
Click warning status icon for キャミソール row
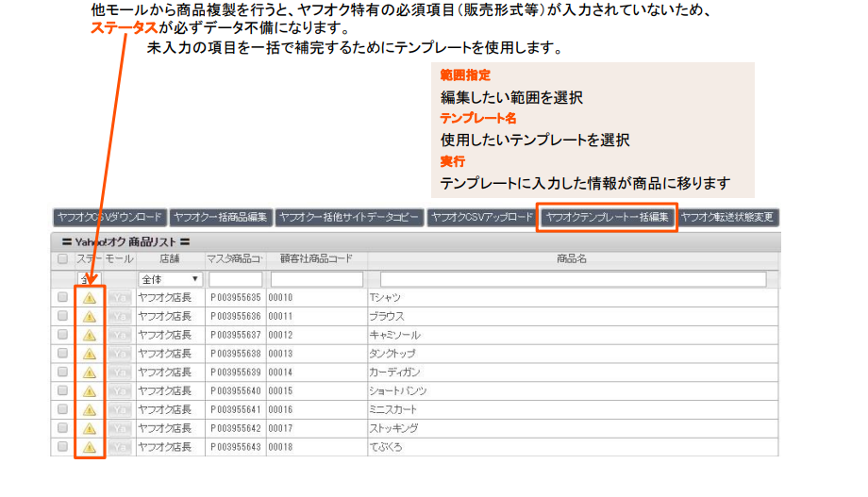click(90, 336)
